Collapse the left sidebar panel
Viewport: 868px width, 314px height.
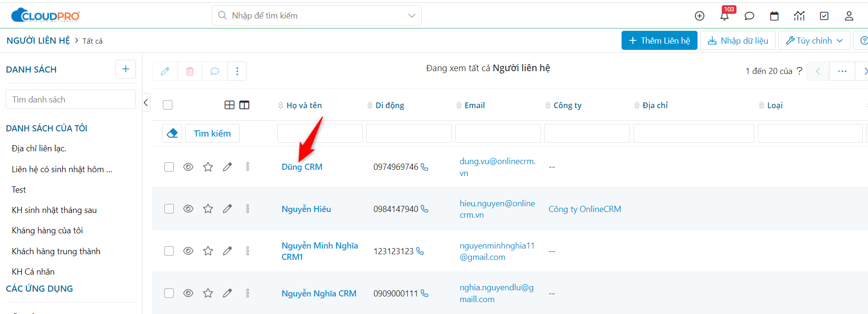[x=146, y=102]
